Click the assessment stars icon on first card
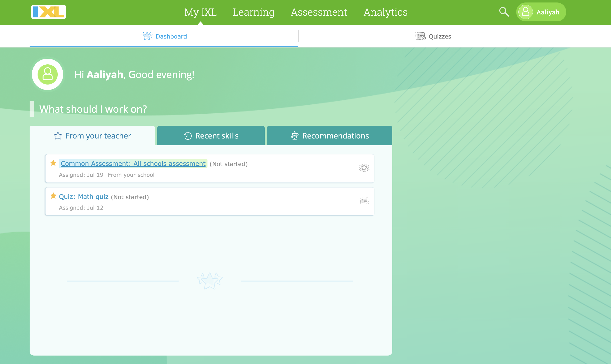Image resolution: width=611 pixels, height=364 pixels. [x=364, y=168]
